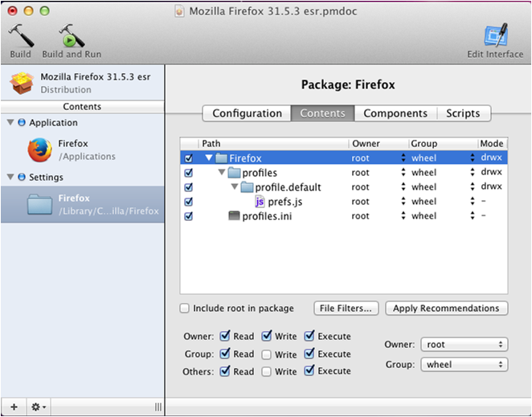Image resolution: width=532 pixels, height=417 pixels.
Task: Select the Firefox application icon in sidebar
Action: click(x=40, y=149)
